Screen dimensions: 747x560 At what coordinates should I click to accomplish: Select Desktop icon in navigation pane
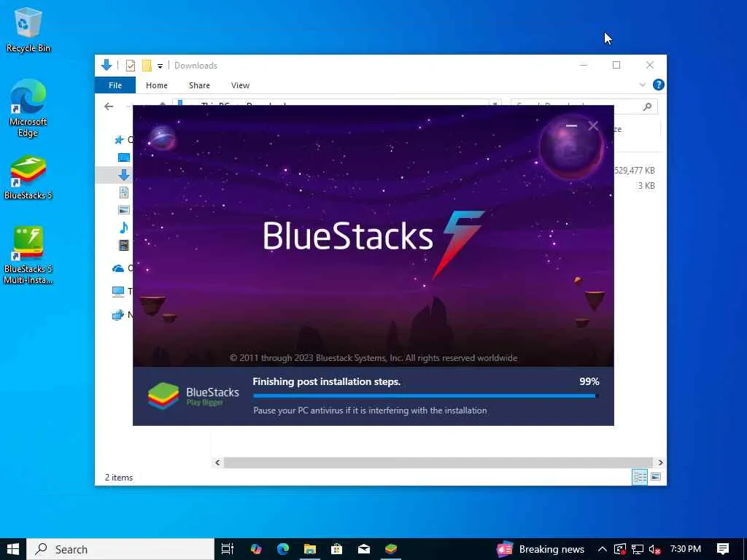124,157
